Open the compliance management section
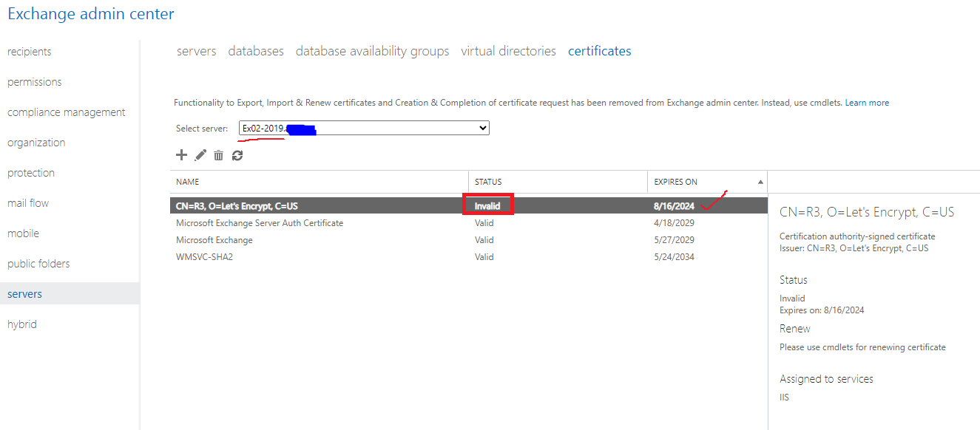Viewport: 980px width, 430px height. coord(66,112)
